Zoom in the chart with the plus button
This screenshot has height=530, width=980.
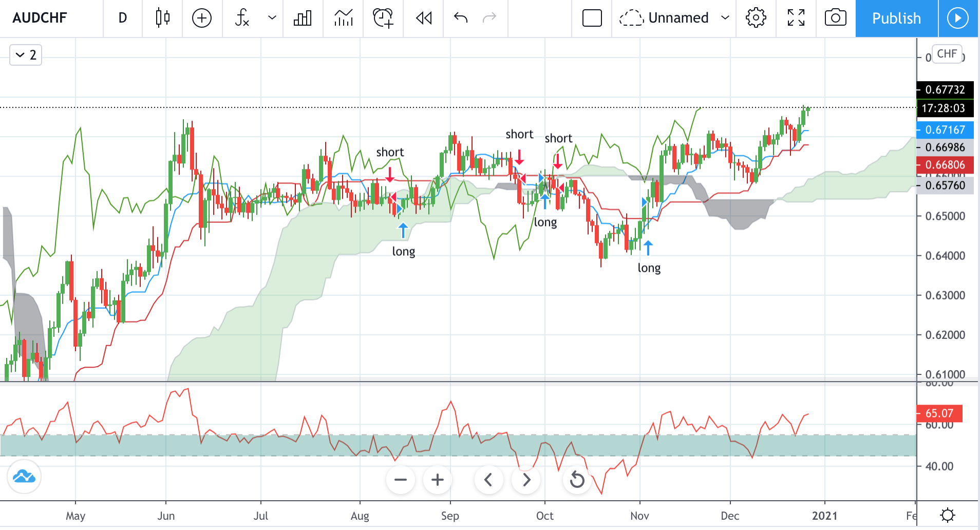click(x=438, y=480)
